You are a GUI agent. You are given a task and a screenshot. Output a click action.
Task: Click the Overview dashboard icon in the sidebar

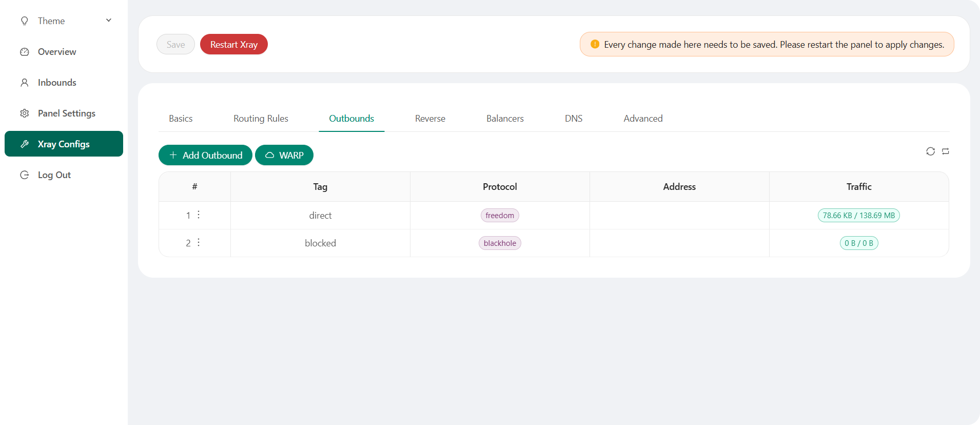[25, 52]
